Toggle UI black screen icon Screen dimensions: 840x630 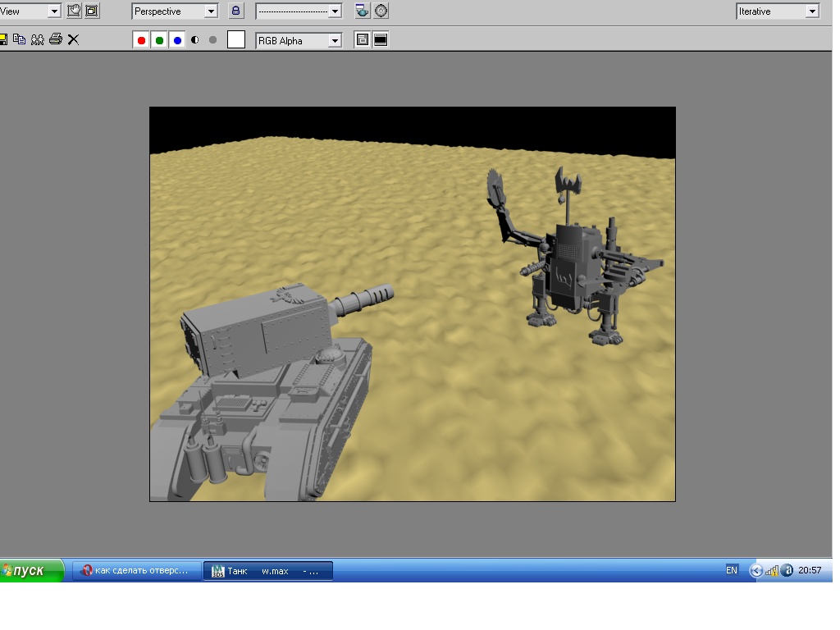[x=381, y=39]
